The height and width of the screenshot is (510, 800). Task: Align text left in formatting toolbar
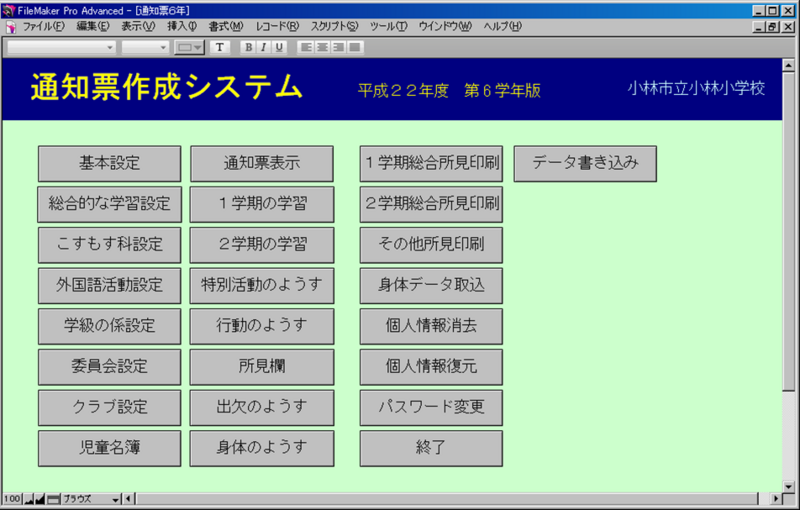tap(308, 47)
